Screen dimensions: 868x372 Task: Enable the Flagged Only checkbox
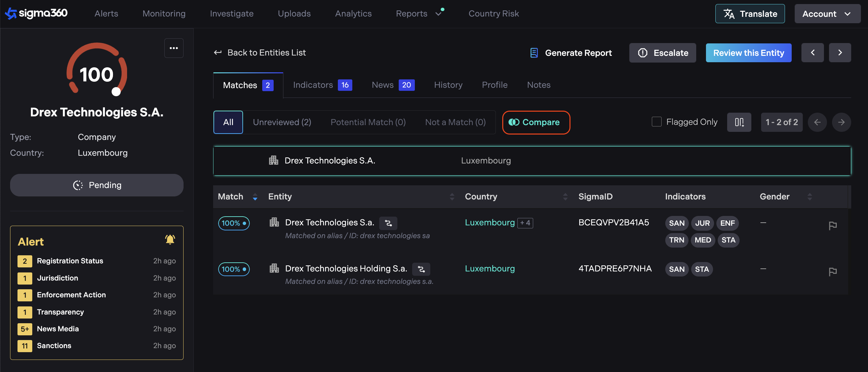point(656,122)
